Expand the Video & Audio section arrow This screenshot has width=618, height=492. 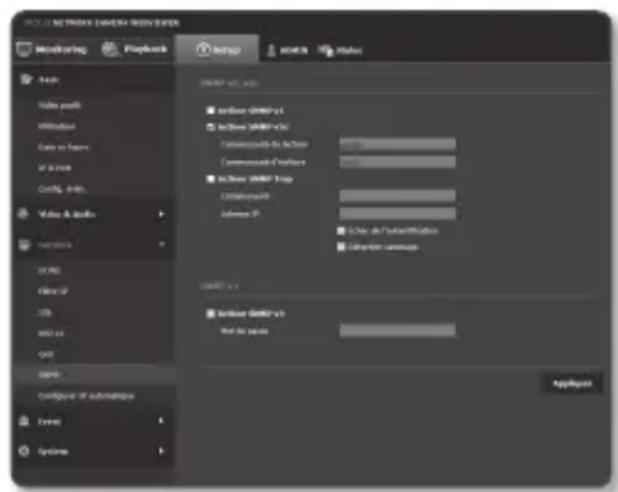click(x=161, y=214)
